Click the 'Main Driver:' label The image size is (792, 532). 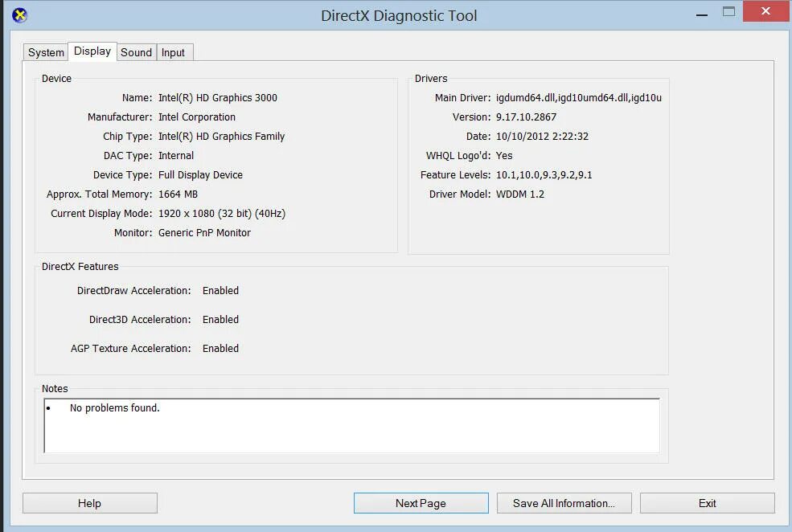462,98
